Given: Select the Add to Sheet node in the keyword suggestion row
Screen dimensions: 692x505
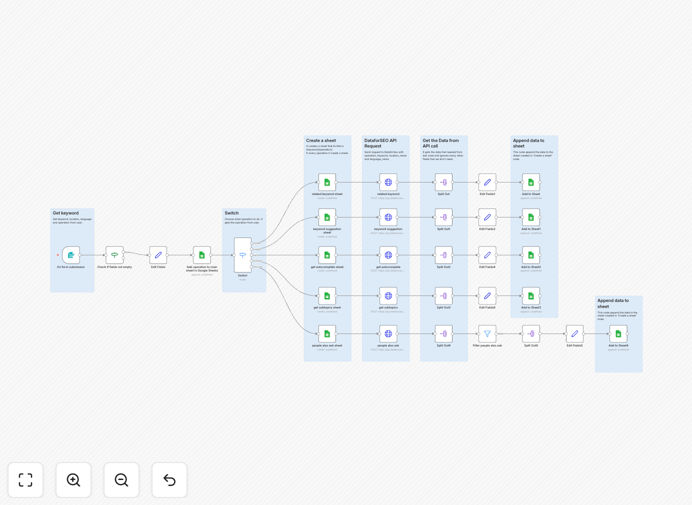Looking at the screenshot, I should click(x=531, y=217).
